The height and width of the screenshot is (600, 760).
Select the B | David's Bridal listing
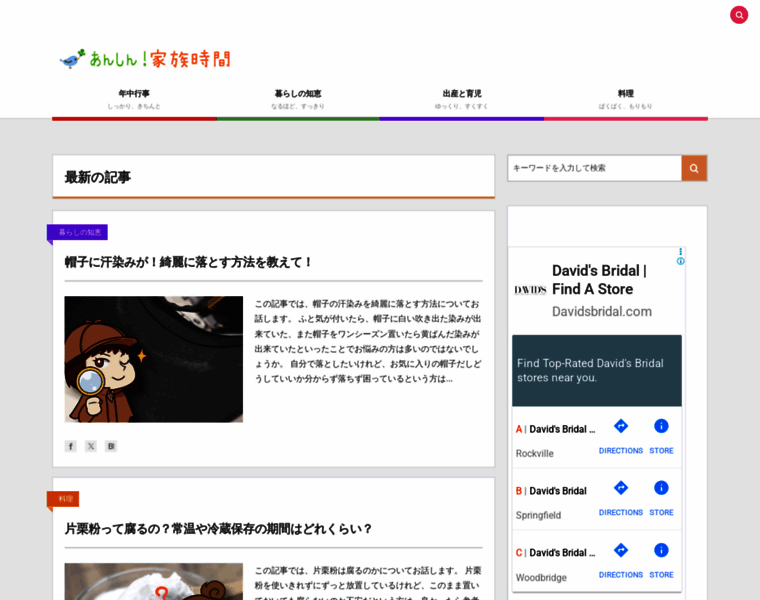click(551, 491)
